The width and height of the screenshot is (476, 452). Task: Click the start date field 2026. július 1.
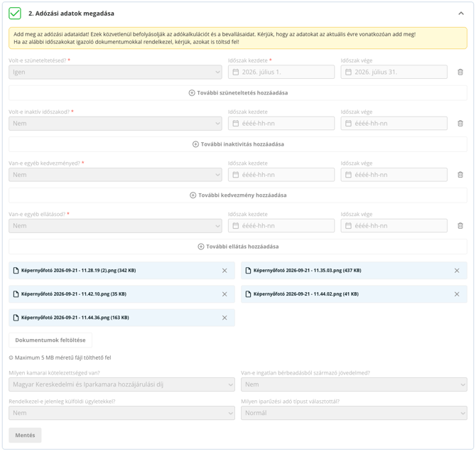[x=281, y=72]
